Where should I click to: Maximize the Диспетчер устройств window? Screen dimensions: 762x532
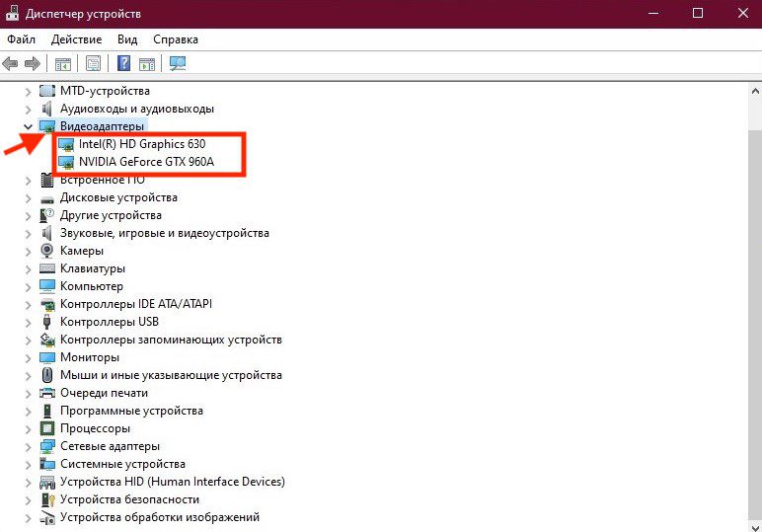[698, 14]
